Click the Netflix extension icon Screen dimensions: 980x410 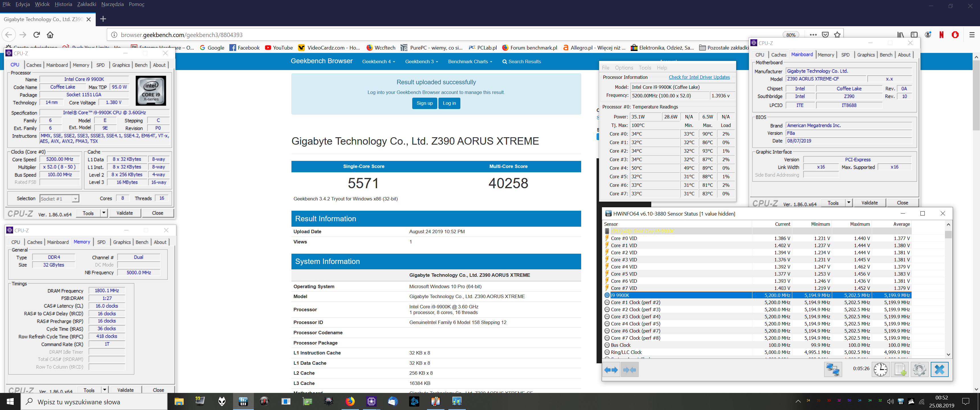[x=942, y=35]
